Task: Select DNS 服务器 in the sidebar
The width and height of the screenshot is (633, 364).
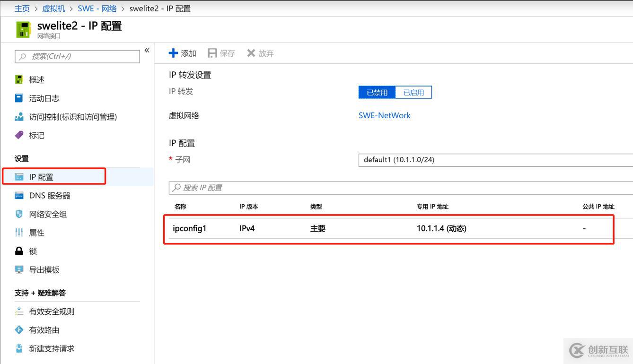Action: click(49, 195)
